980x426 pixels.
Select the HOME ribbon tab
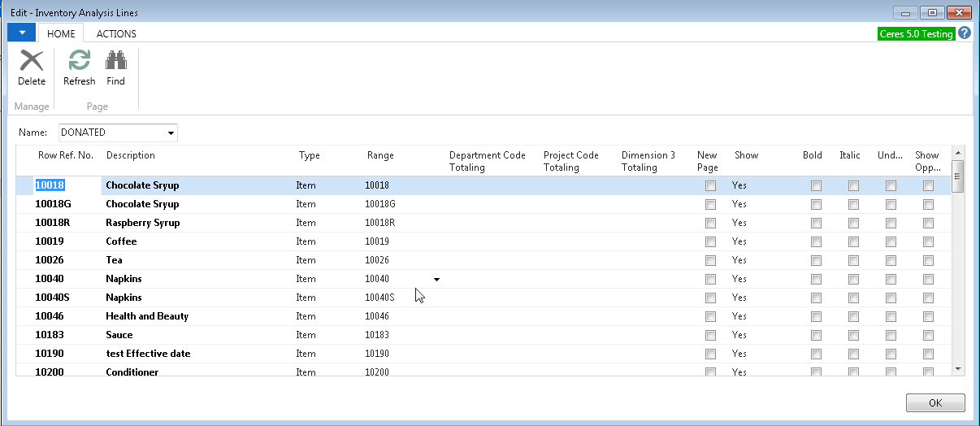pos(61,34)
